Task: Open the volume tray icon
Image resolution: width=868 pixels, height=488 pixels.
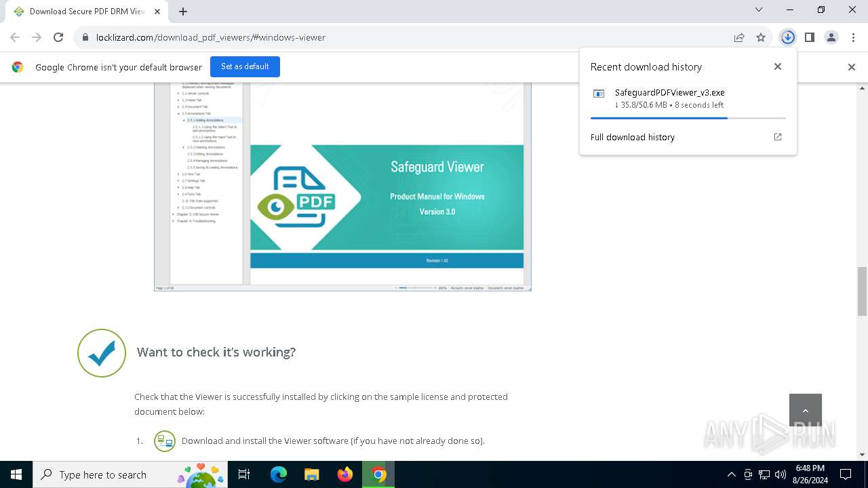Action: tap(781, 474)
